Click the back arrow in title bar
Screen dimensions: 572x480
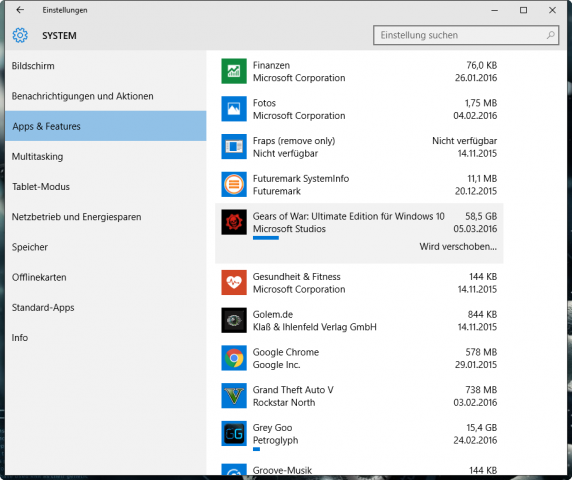20,10
